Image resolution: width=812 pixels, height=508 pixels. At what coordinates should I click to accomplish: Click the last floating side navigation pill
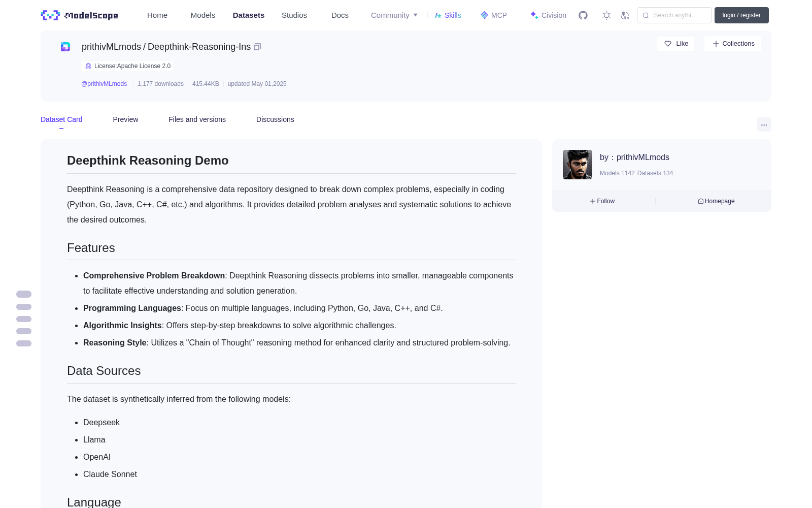pos(24,343)
